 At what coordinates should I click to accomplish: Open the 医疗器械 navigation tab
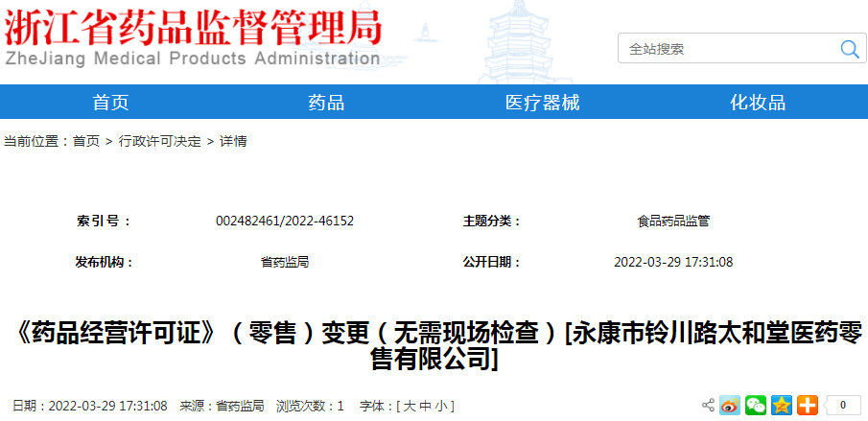tap(543, 103)
